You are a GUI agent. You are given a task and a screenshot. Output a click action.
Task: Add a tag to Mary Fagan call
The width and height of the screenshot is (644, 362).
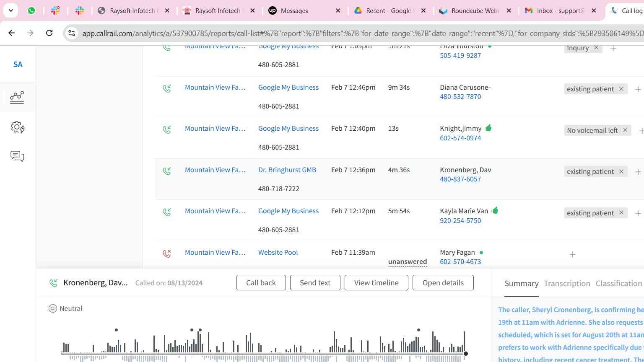[572, 254]
